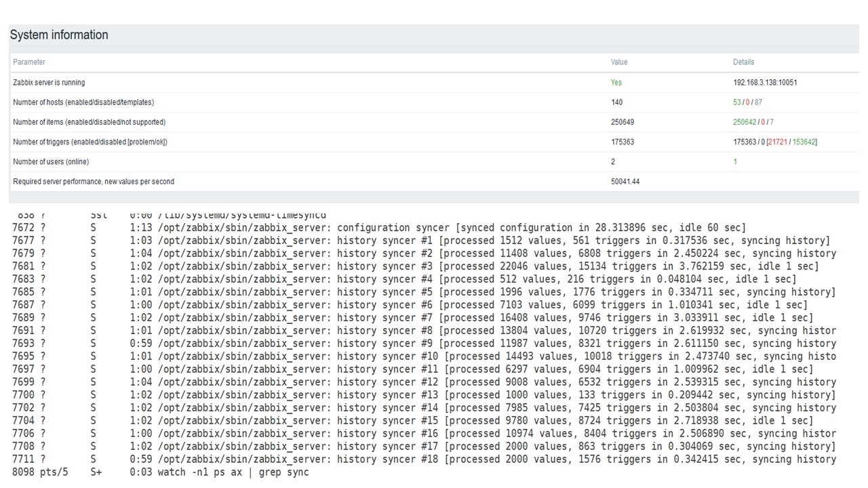Viewport: 868px width, 488px height.
Task: Click enabled items count 250642
Action: pos(745,122)
